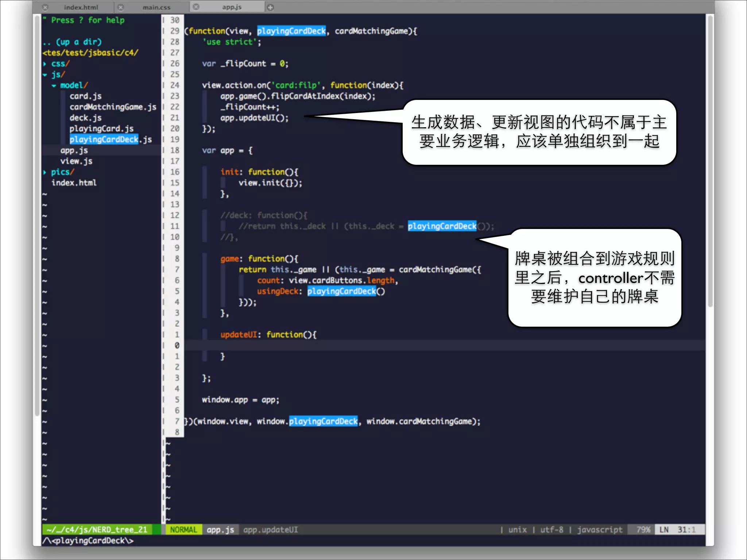747x560 pixels.
Task: Switch to the index.html tab
Action: (x=81, y=7)
